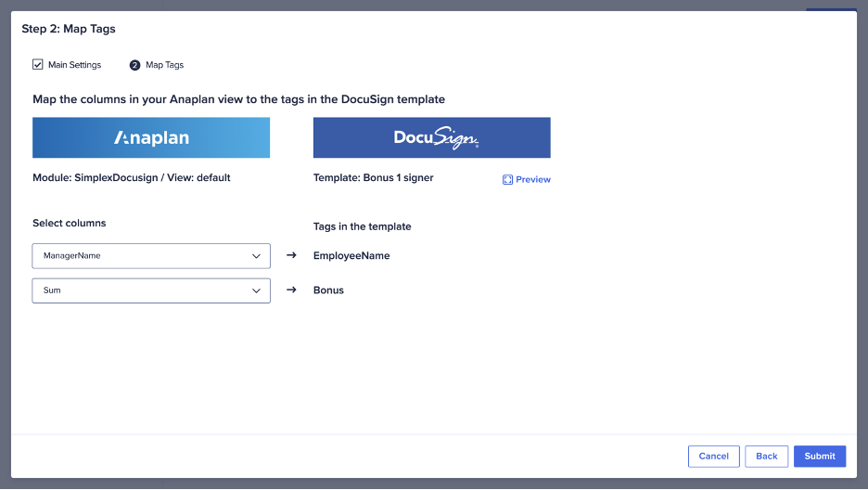Image resolution: width=868 pixels, height=490 pixels.
Task: Click the Anaplan logo banner
Action: [151, 137]
